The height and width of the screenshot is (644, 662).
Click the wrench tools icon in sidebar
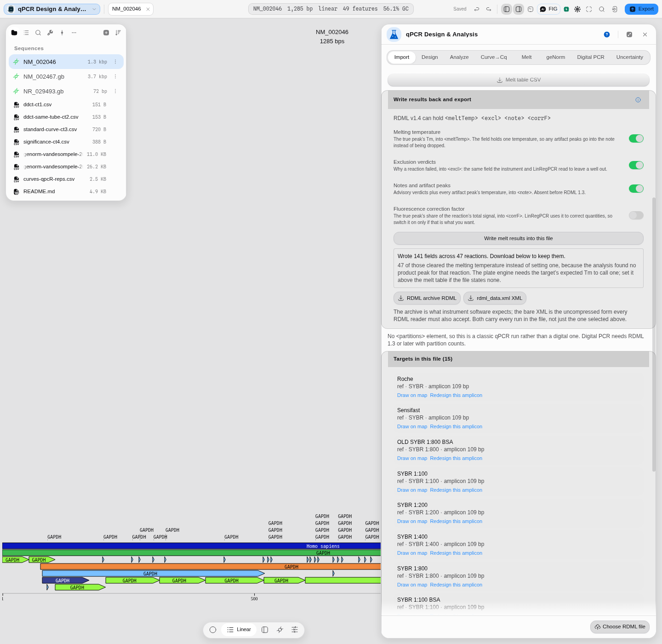50,33
